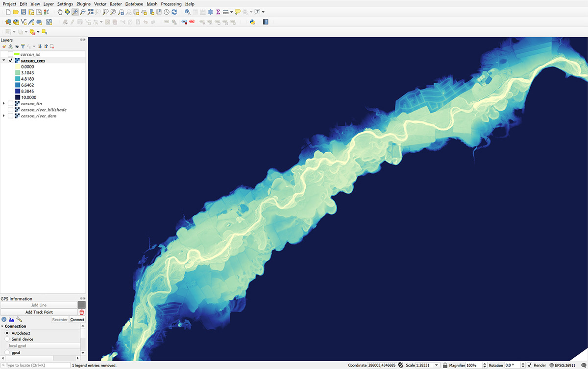Open the Python Console
This screenshot has height=369, width=588.
[252, 22]
